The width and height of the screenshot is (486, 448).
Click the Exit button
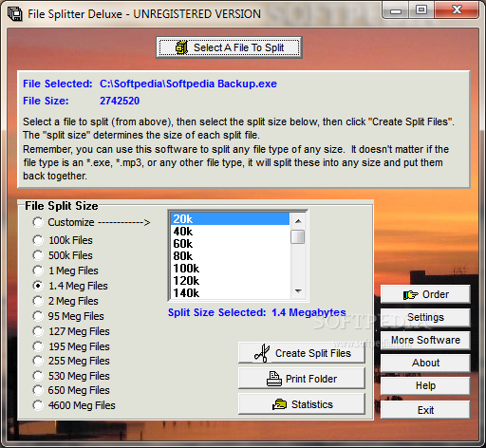(425, 410)
